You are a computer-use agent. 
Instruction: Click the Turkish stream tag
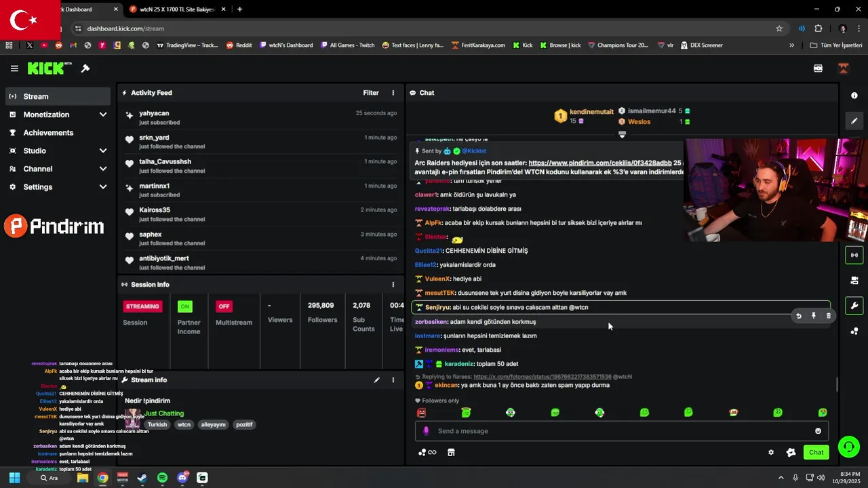(157, 425)
